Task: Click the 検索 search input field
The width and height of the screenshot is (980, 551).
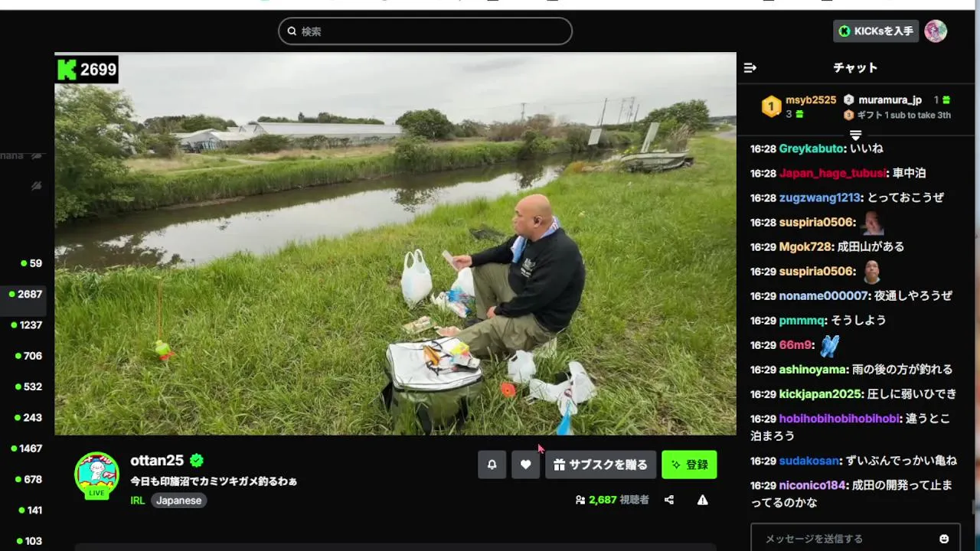Action: coord(425,31)
